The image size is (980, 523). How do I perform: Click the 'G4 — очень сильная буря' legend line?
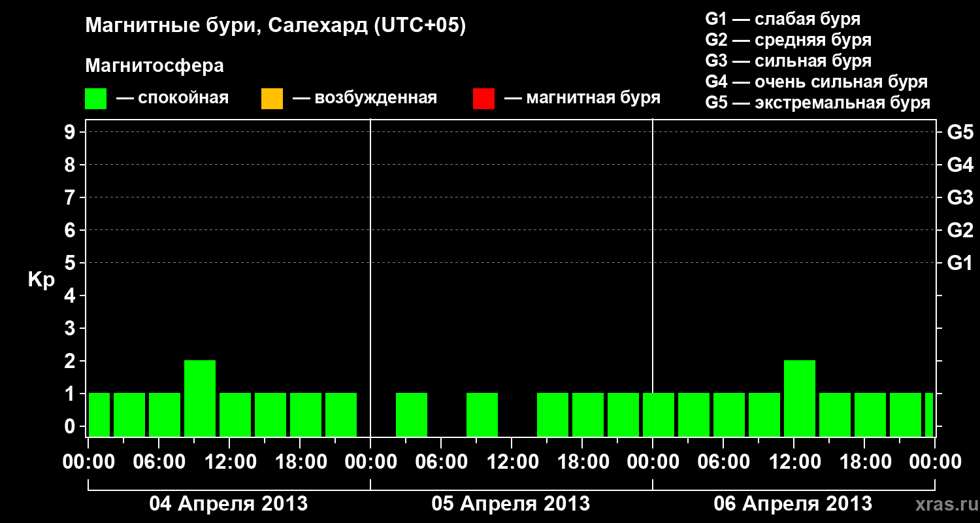817,82
